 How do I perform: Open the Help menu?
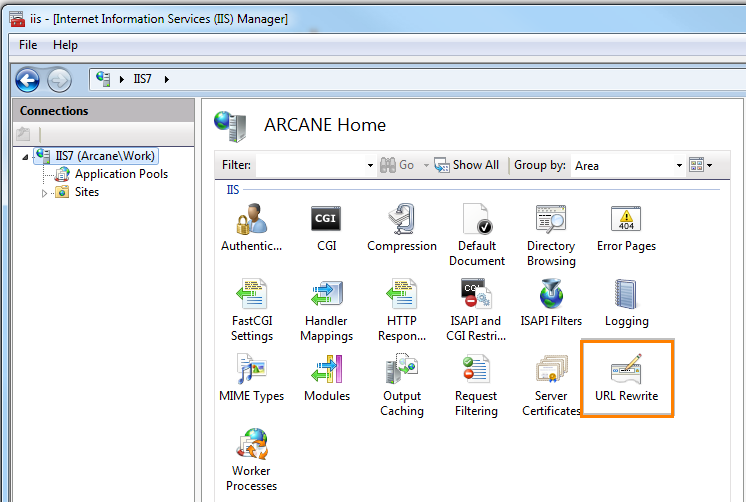point(65,45)
